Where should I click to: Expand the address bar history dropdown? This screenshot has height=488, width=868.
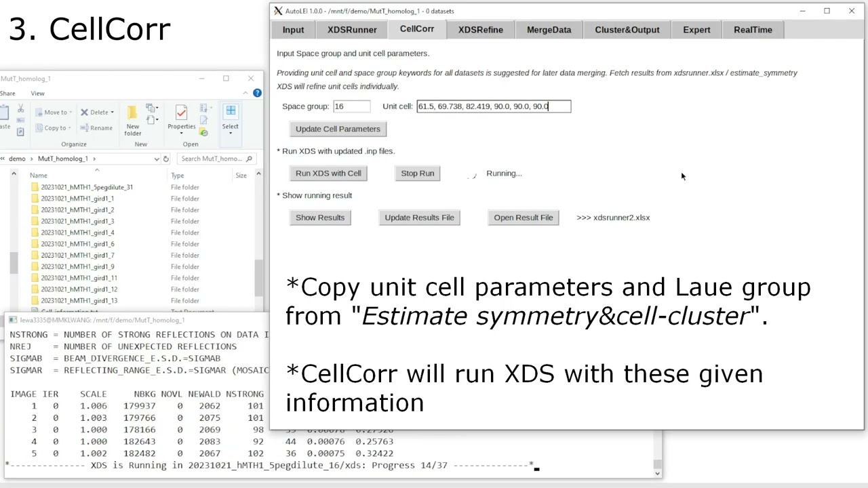(x=157, y=159)
